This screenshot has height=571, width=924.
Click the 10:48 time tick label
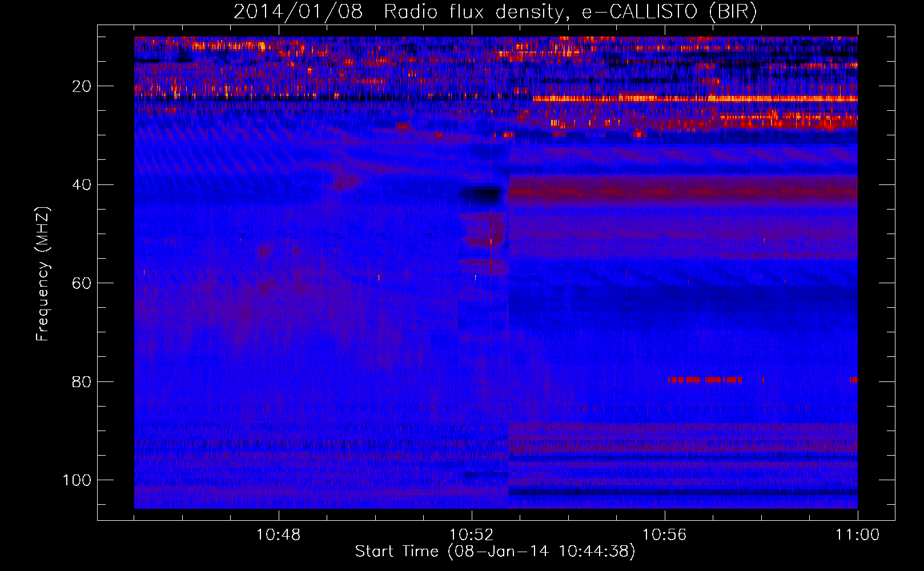point(279,535)
